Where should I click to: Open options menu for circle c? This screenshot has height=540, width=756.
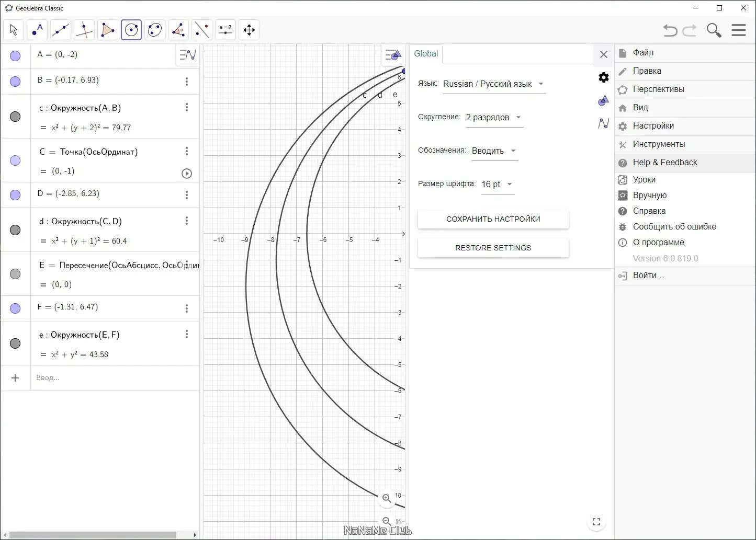(x=187, y=107)
